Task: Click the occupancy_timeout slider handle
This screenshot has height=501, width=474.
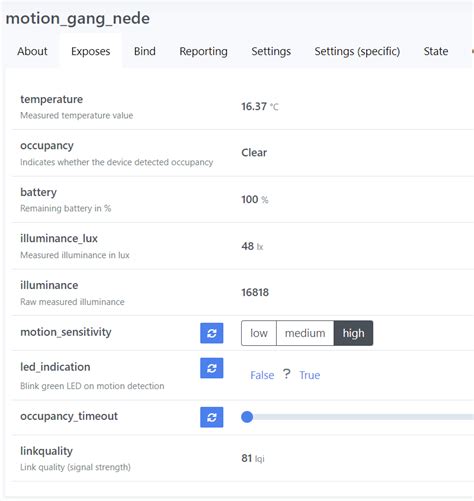Action: tap(247, 417)
